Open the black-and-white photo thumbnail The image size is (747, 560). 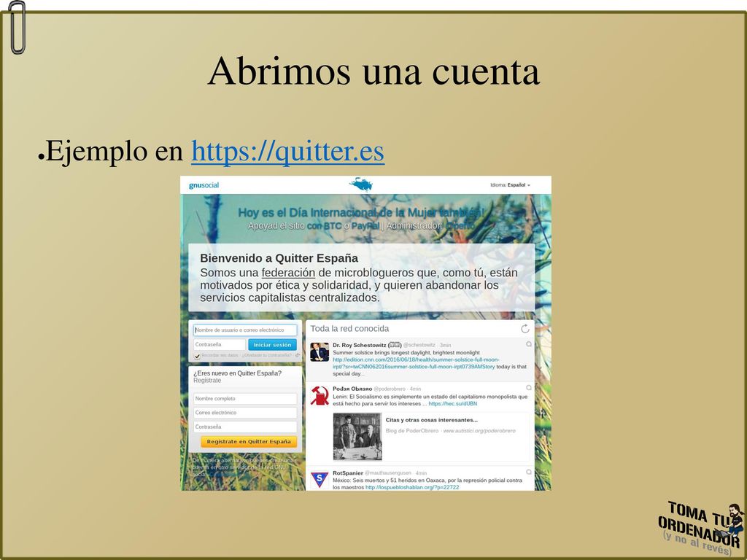coord(357,437)
